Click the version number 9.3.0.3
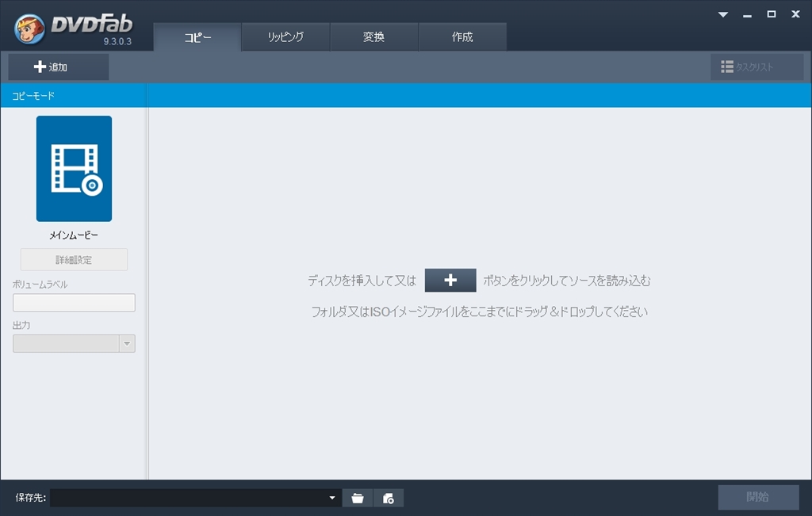Screen dimensions: 812x516 coord(117,41)
